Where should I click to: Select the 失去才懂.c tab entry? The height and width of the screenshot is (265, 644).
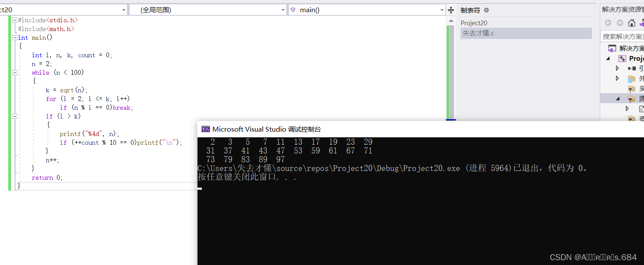click(526, 33)
